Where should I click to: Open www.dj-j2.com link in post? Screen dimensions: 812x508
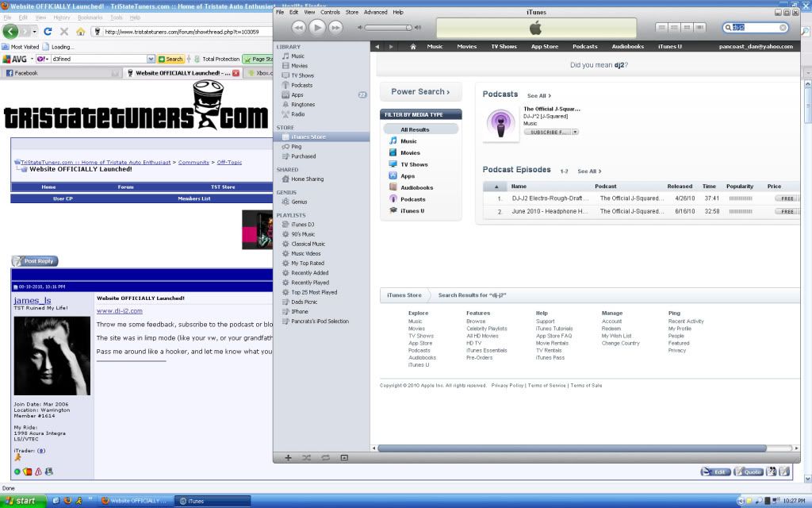(x=119, y=311)
